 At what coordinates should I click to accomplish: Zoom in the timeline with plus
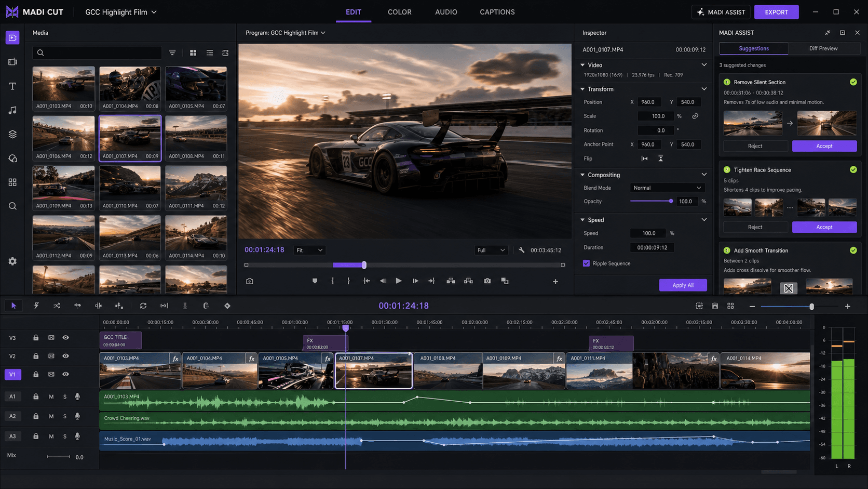tap(848, 307)
